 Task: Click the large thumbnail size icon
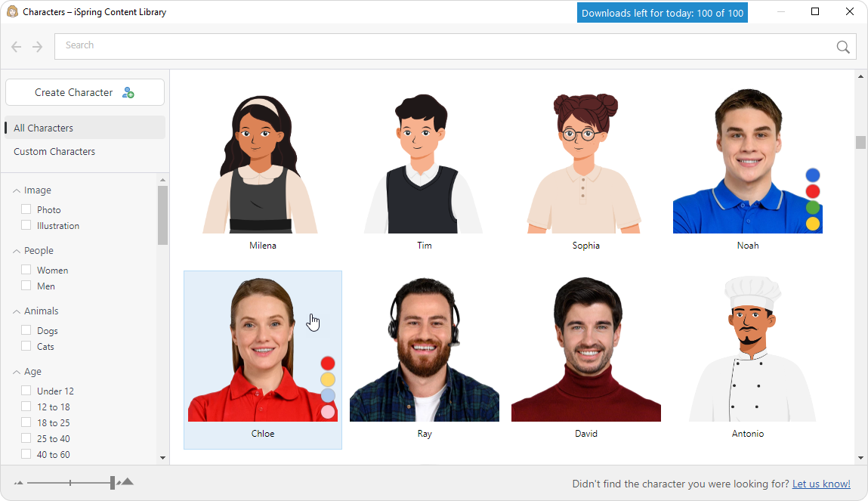pos(127,482)
